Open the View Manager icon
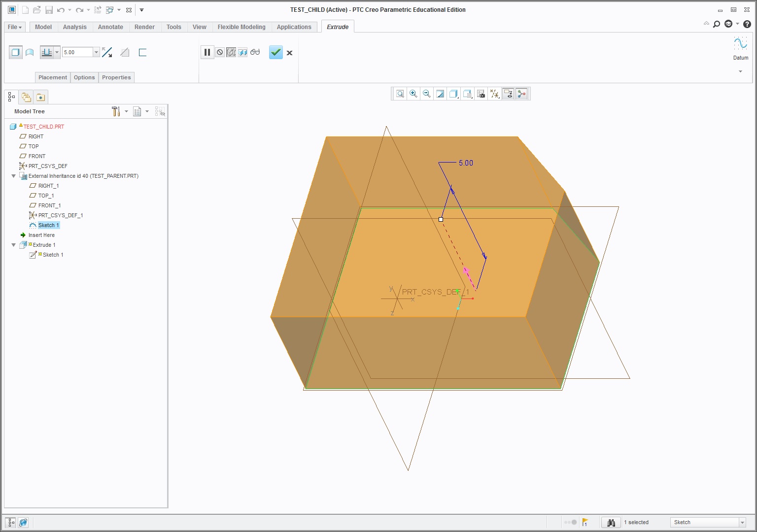 click(481, 94)
